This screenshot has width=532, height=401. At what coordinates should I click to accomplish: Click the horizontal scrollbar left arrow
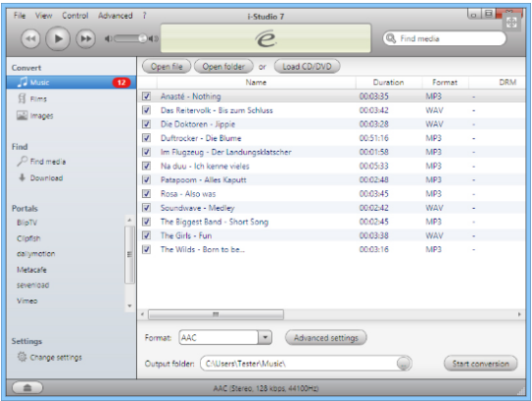point(142,314)
